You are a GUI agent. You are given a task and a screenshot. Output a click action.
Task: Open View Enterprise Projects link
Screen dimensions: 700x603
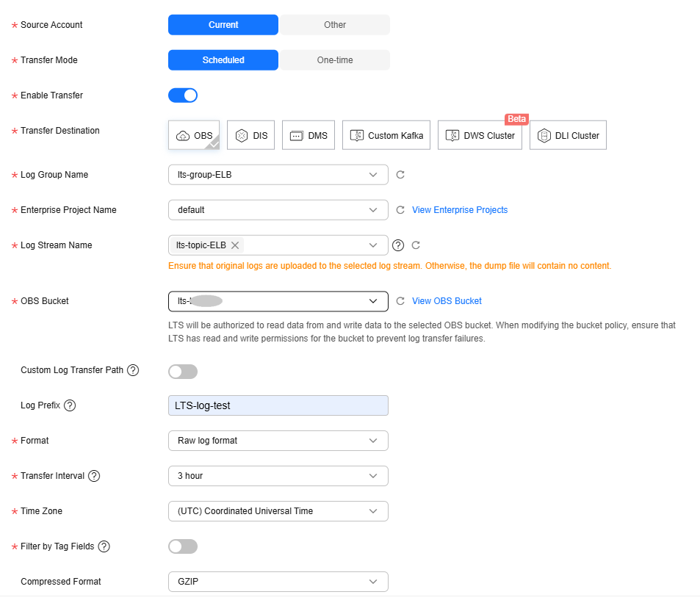click(x=460, y=210)
